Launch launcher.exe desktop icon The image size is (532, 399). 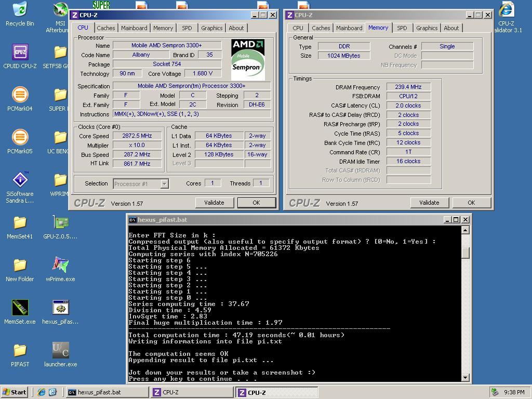pos(60,355)
